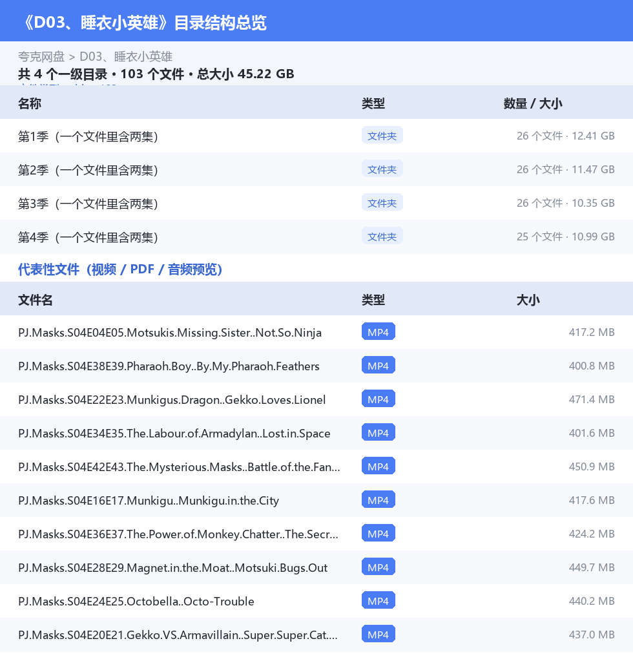Select the 471.4 MB size value

point(592,399)
